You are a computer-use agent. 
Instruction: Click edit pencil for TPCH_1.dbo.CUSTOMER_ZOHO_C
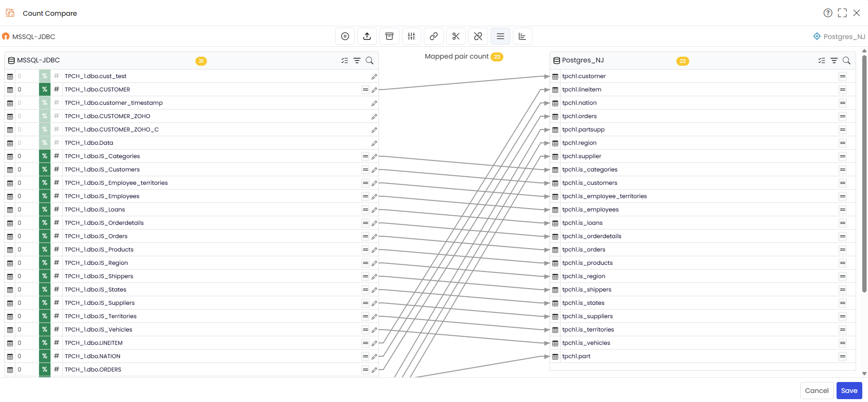374,130
